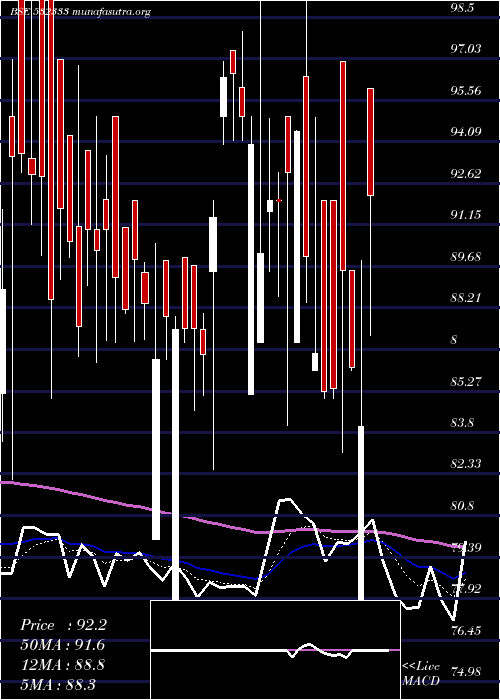This screenshot has height=700, width=500.
Task: Click the 76.45 price axis label
Action: point(466,631)
